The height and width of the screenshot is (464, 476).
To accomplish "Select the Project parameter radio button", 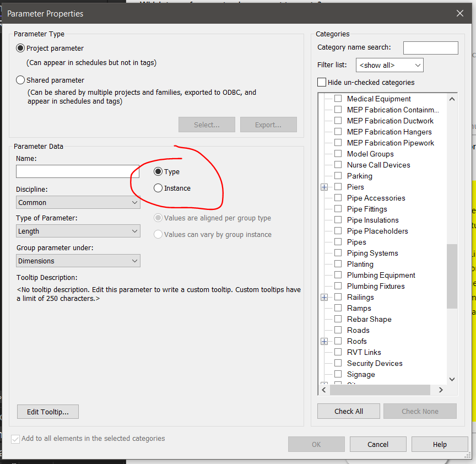I will click(x=20, y=48).
